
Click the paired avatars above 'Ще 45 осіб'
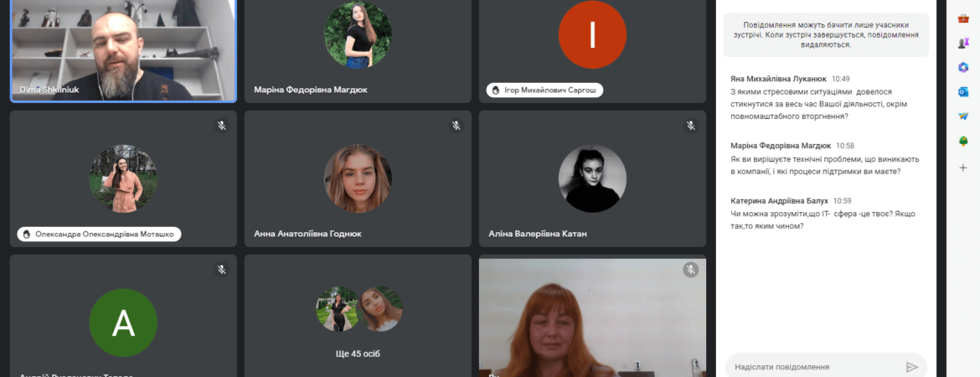[x=358, y=309]
